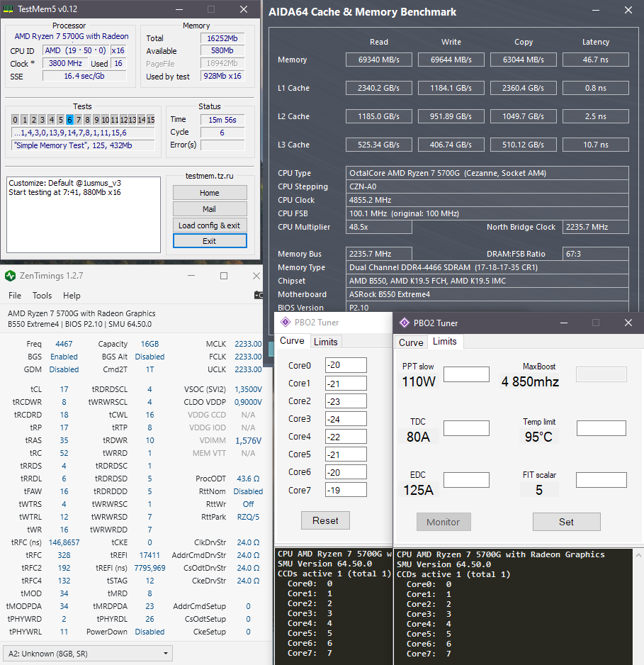
Task: Click the L2 Cache Read 1185.0 GB/s value
Action: [379, 116]
